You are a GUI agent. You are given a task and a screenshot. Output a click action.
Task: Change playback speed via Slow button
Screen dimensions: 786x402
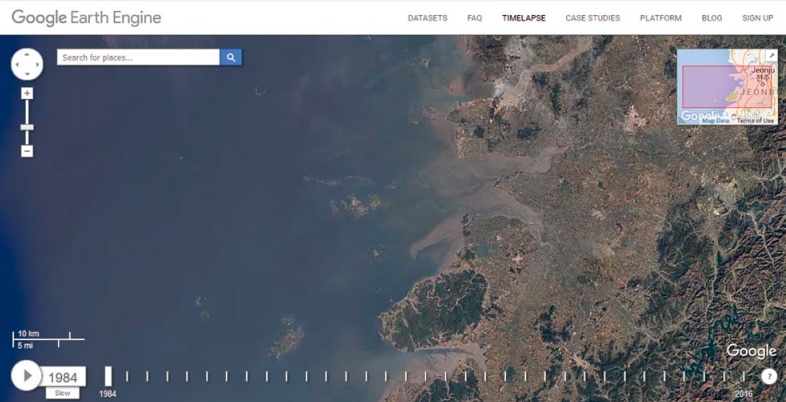(62, 393)
